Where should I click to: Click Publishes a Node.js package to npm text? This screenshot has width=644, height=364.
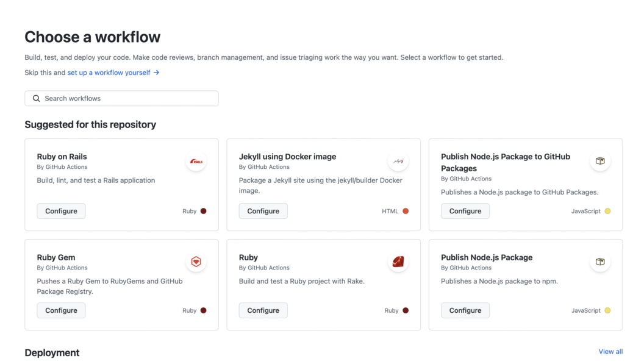click(499, 282)
